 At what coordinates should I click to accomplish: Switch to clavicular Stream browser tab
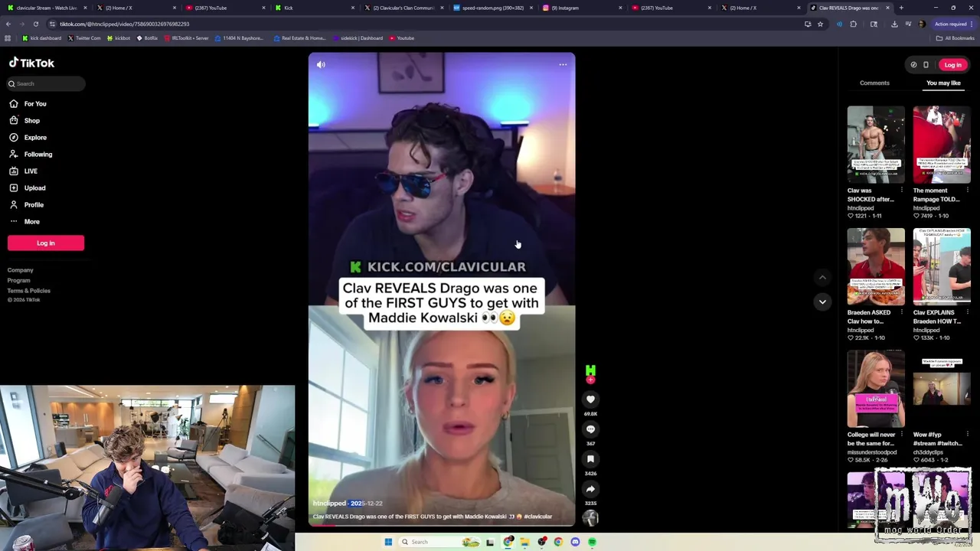46,8
